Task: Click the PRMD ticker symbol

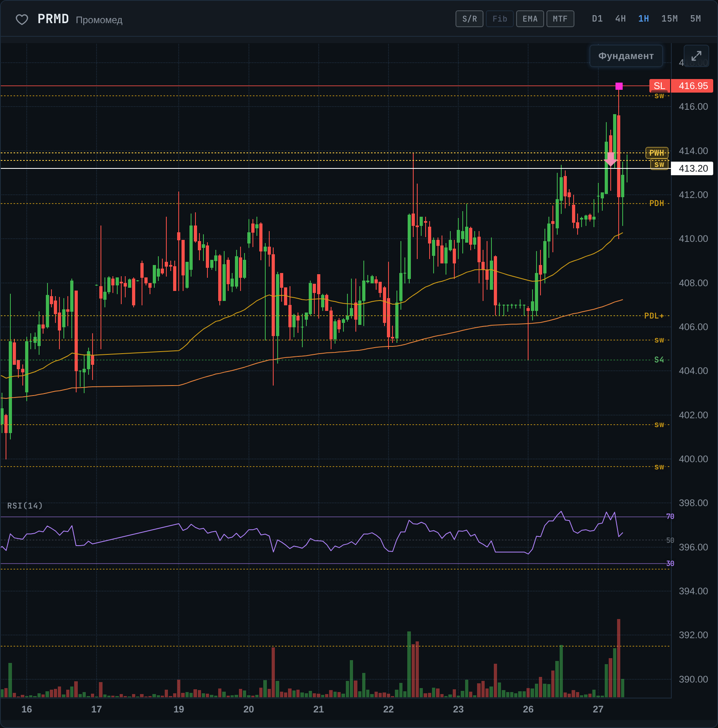Action: 53,19
